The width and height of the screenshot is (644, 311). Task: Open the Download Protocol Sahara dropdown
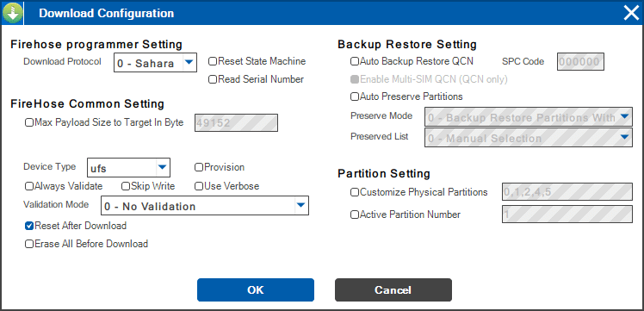coord(155,62)
